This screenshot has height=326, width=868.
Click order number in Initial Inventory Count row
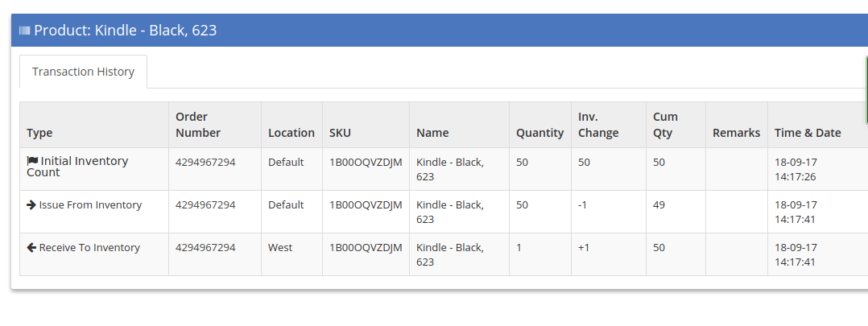coord(205,162)
